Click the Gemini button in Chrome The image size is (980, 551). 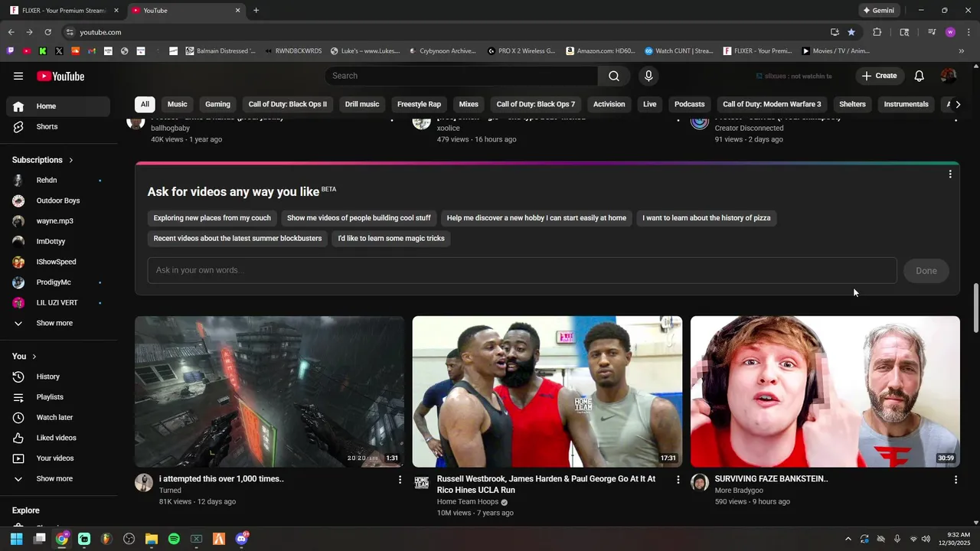(879, 11)
